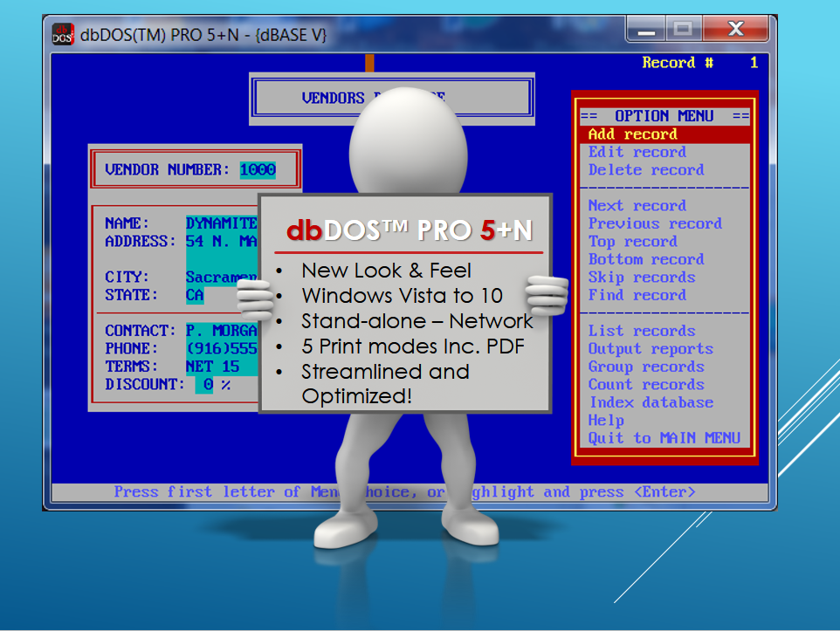The width and height of the screenshot is (840, 631).
Task: Select Count records option
Action: [646, 385]
